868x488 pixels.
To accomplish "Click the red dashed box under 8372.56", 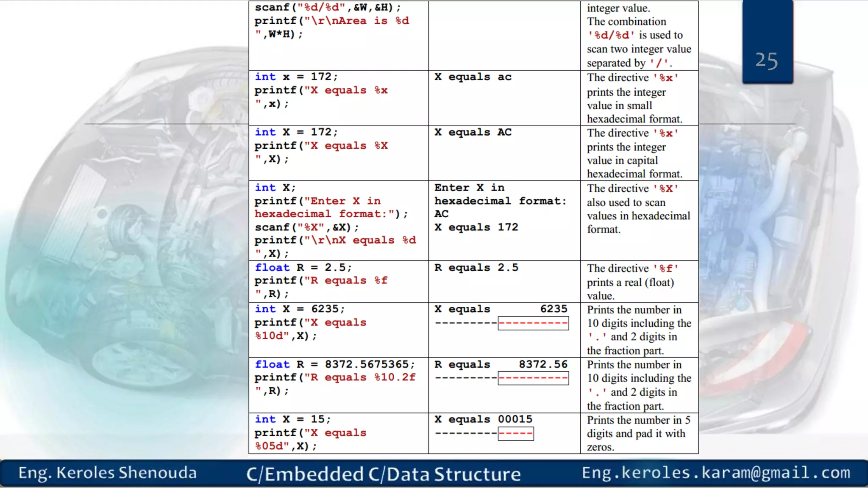I will click(x=533, y=378).
